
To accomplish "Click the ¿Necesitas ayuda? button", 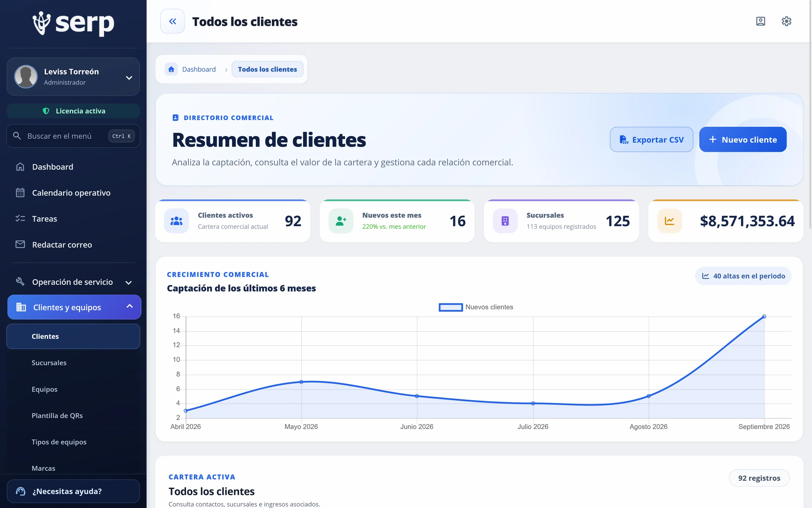I will (73, 491).
